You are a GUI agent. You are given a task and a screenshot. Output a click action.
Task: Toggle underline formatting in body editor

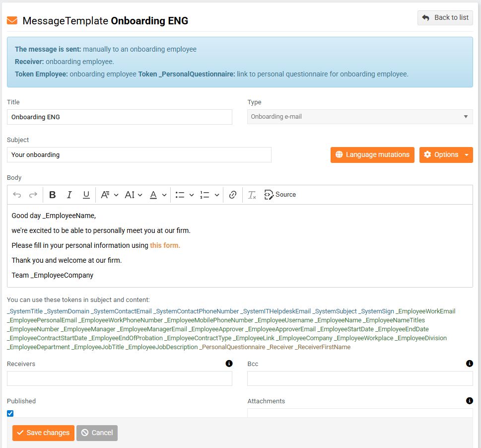point(86,195)
